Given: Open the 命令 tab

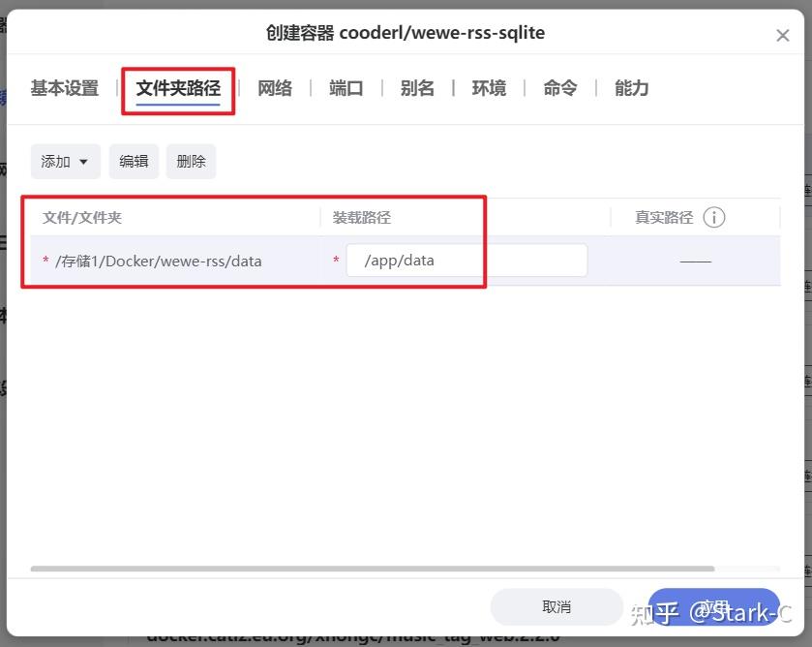Looking at the screenshot, I should click(559, 88).
